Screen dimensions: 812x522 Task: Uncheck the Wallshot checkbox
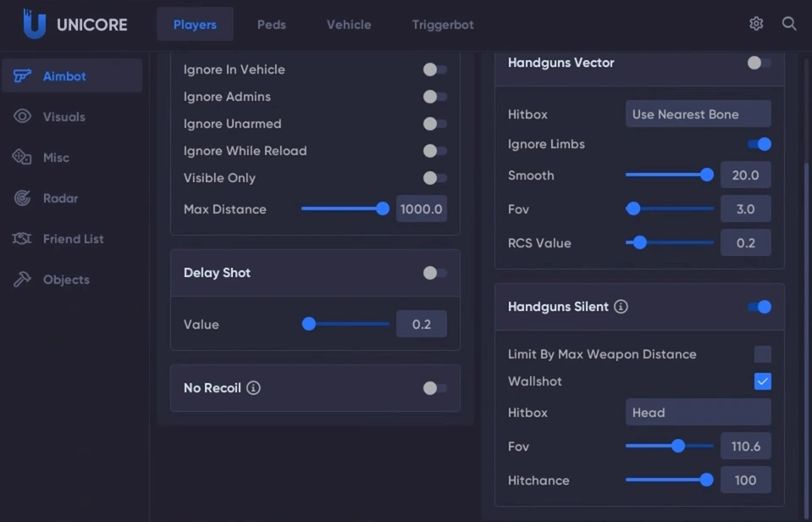762,381
